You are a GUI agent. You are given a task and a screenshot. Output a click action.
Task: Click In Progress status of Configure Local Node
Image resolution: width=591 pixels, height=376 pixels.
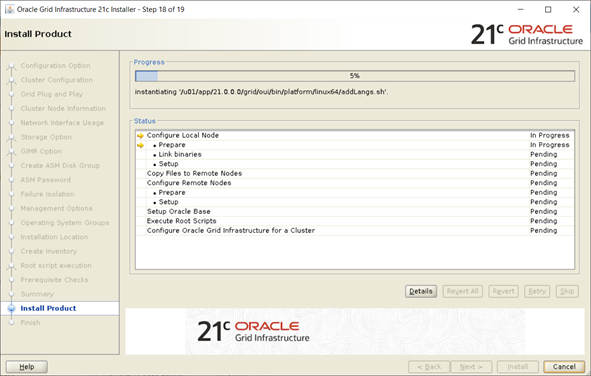coord(550,135)
